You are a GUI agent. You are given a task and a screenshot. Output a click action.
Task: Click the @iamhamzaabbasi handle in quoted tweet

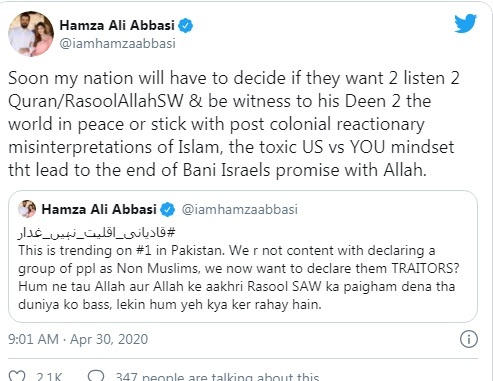click(240, 209)
